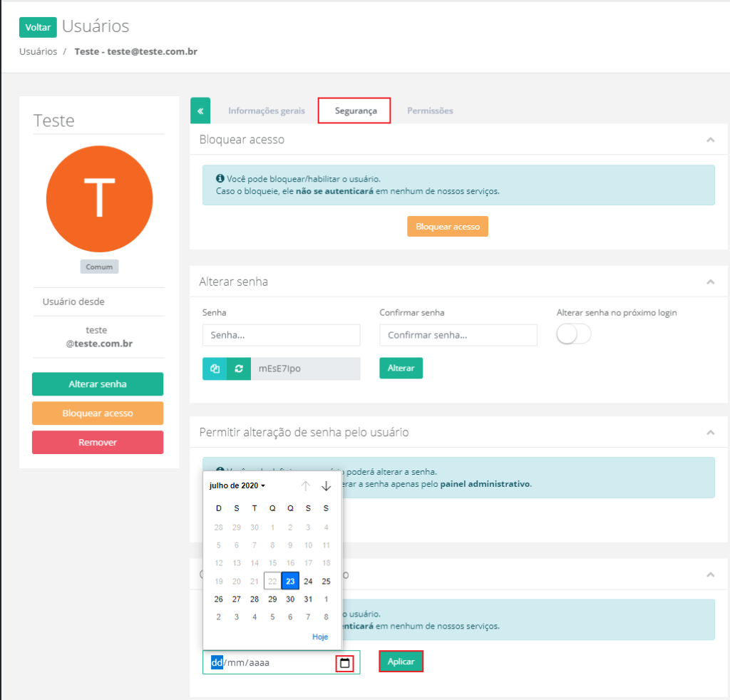The width and height of the screenshot is (730, 700).
Task: Open the julho de 2020 month dropdown
Action: point(237,485)
